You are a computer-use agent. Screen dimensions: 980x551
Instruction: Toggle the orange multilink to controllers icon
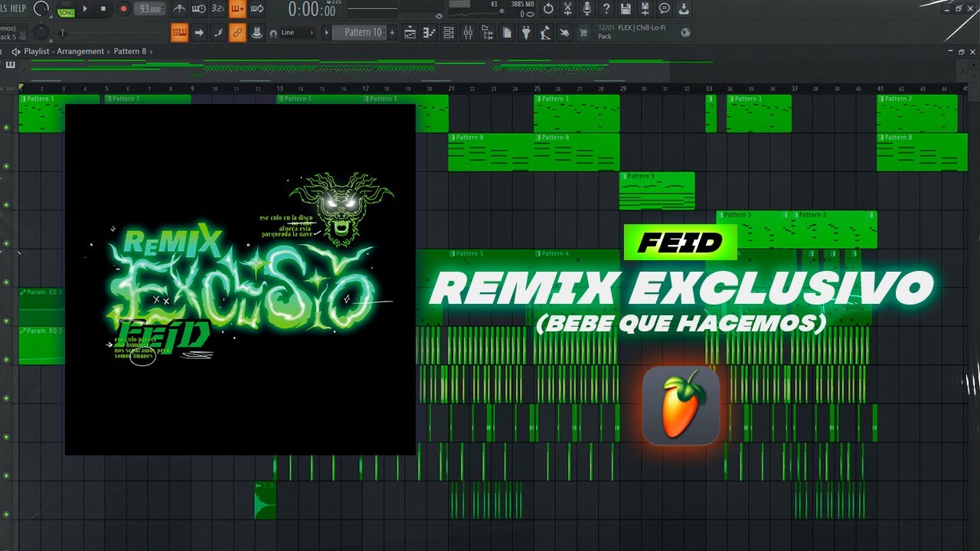[237, 33]
